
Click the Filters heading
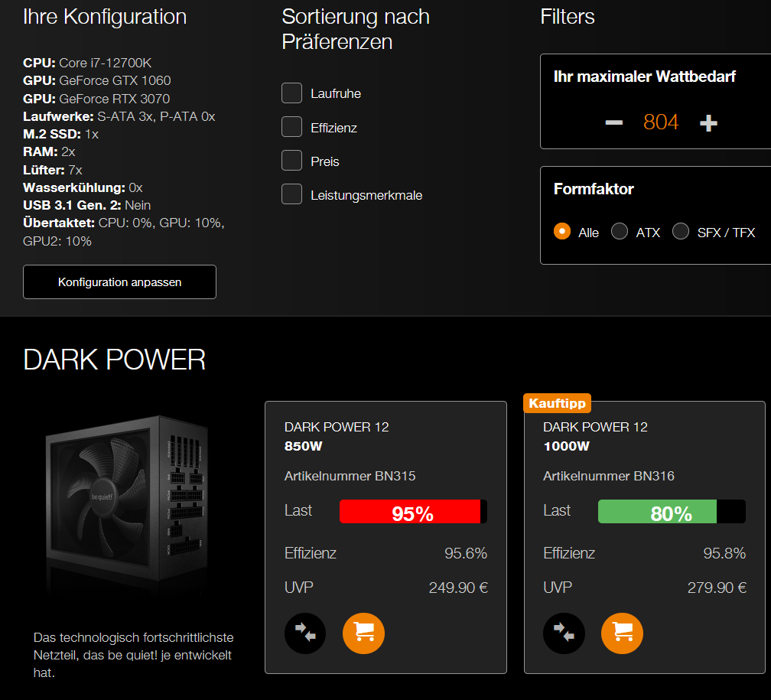[568, 17]
